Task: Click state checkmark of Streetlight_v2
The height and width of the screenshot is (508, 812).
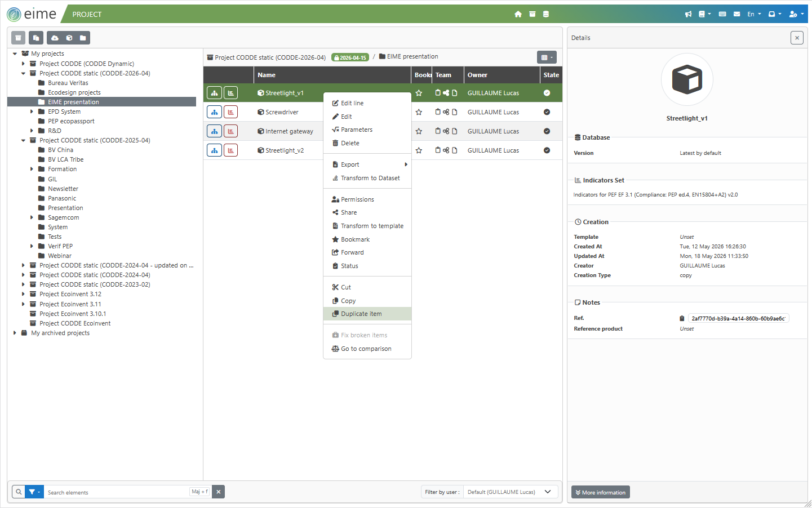Action: 547,150
